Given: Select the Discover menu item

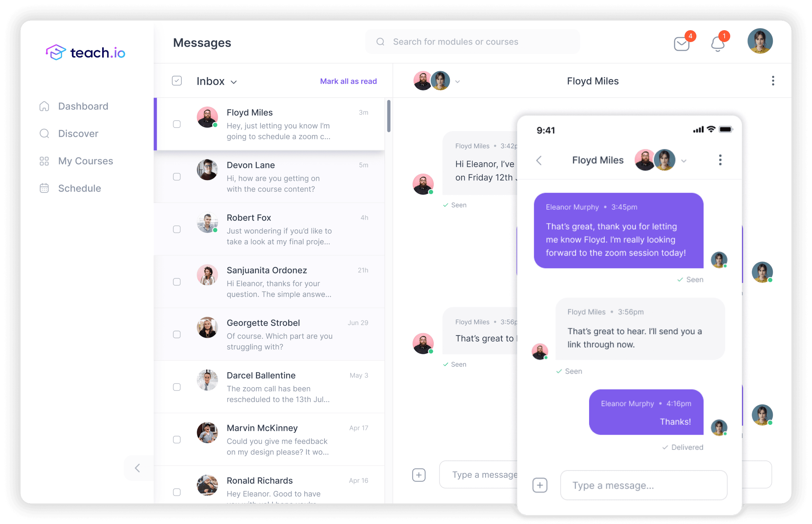Looking at the screenshot, I should click(77, 134).
